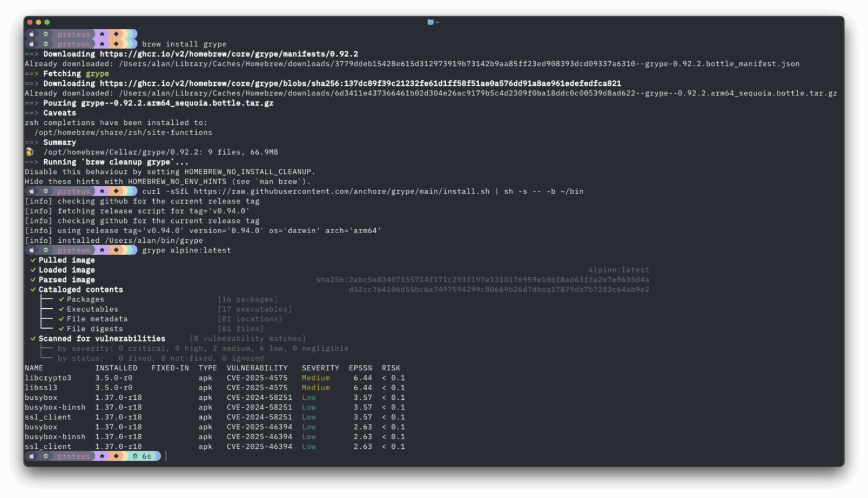Toggle the checkmark next to Pulled image
The width and height of the screenshot is (868, 498).
[32, 260]
